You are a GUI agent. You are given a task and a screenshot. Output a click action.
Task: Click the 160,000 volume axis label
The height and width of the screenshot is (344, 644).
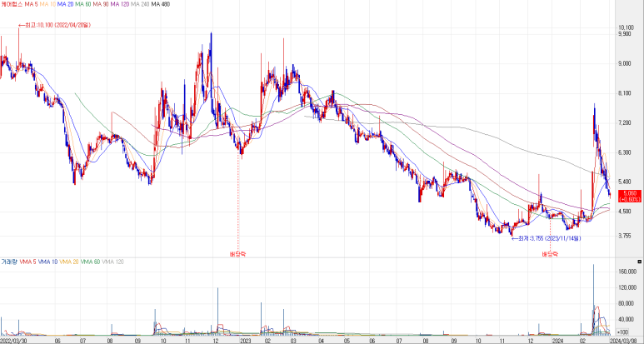click(x=629, y=272)
